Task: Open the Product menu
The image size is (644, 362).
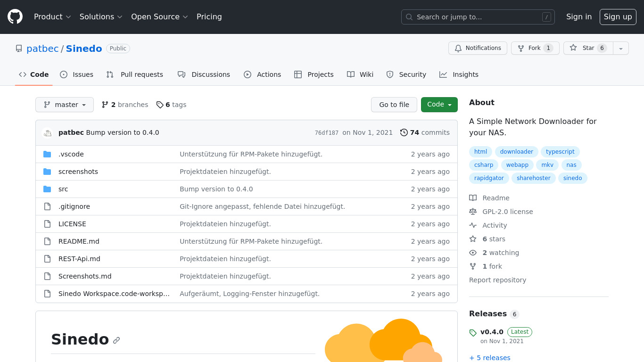Action: coord(52,16)
